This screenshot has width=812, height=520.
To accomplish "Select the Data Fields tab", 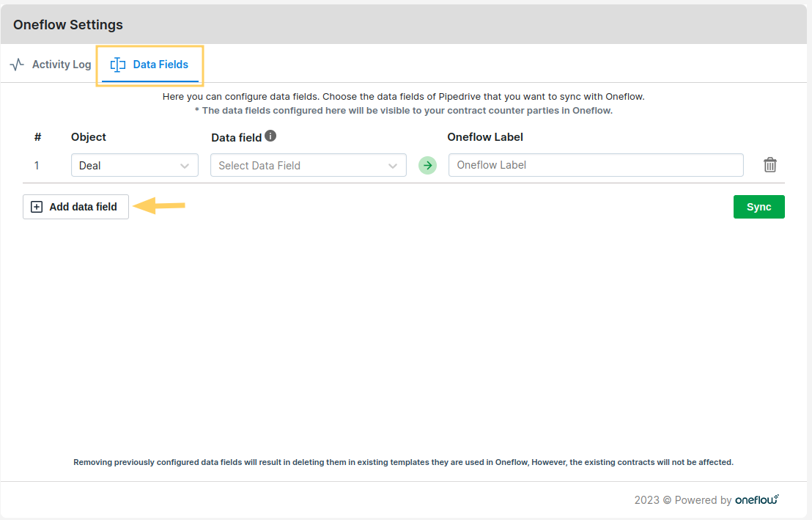I will (150, 65).
